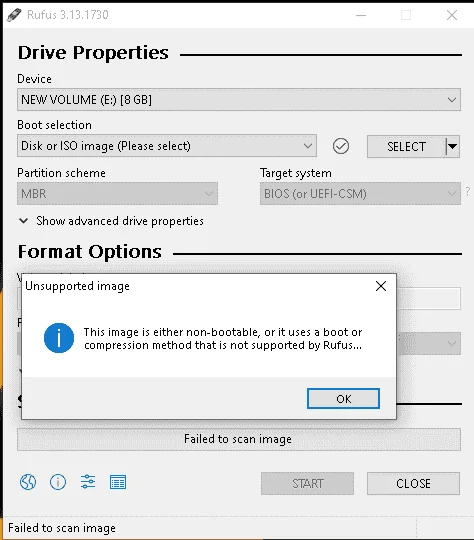Close the Unsupported image dialog with X

[x=381, y=286]
